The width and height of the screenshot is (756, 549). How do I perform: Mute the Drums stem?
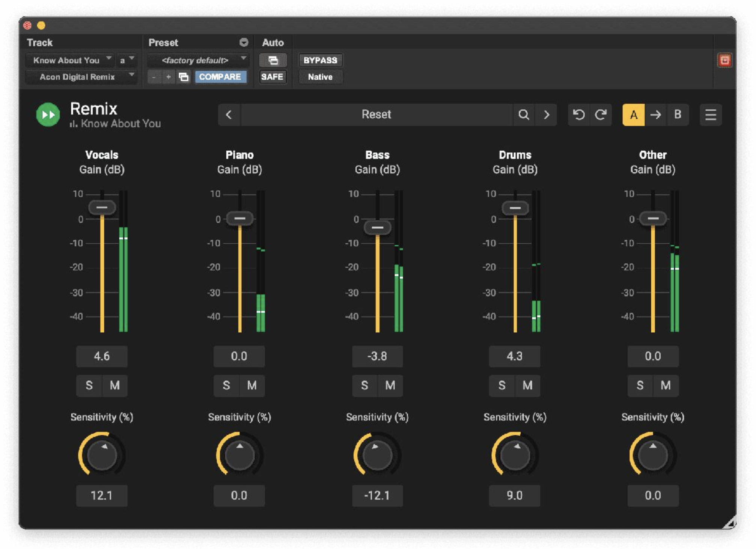tap(527, 385)
